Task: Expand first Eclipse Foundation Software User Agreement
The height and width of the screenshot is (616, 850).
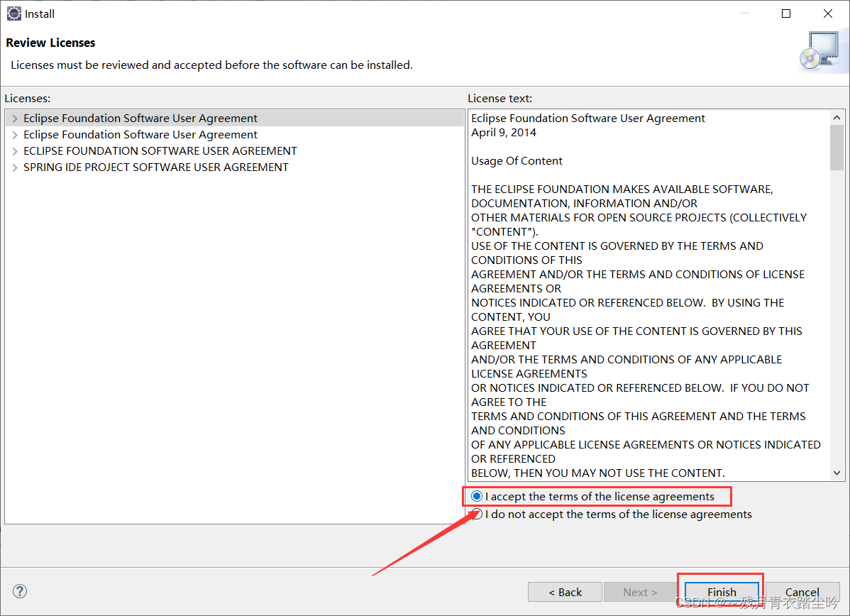Action: tap(15, 119)
